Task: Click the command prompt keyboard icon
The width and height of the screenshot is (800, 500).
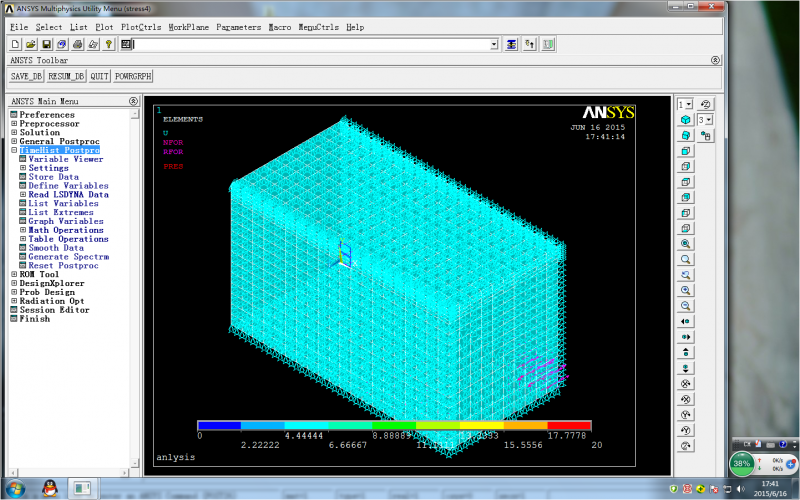Action: click(126, 44)
